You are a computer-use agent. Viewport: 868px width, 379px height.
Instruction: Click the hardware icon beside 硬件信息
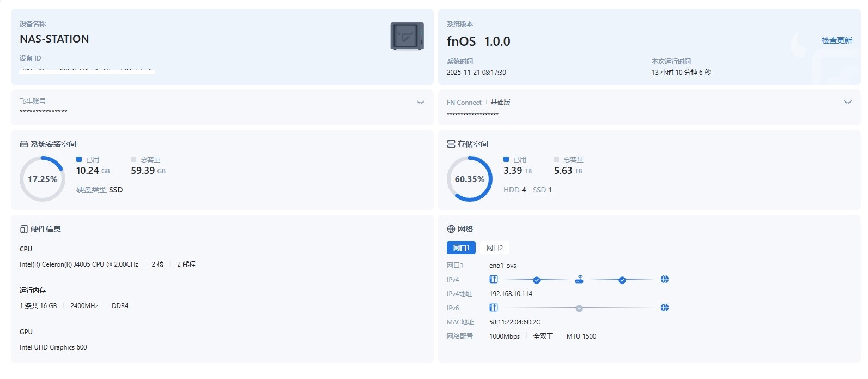coord(24,229)
